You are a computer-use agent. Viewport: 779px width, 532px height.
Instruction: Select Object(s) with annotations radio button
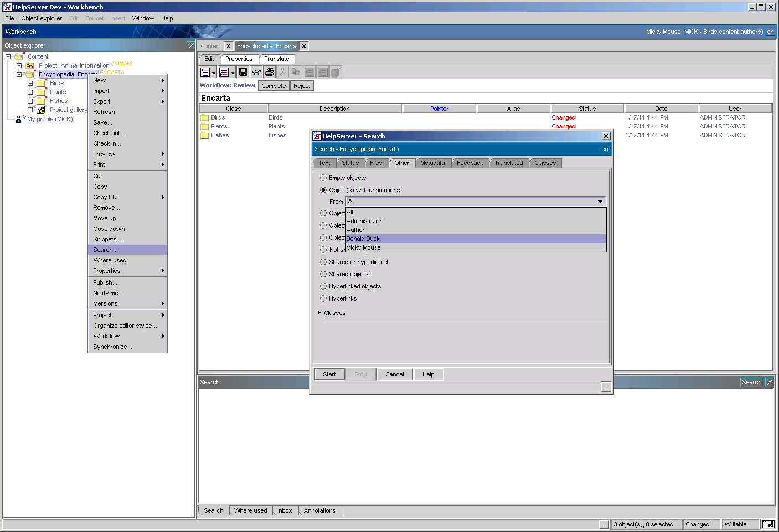click(323, 190)
